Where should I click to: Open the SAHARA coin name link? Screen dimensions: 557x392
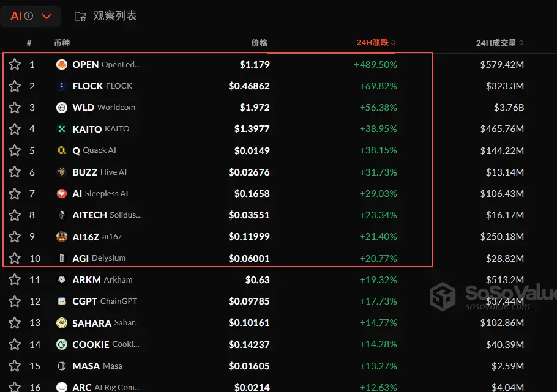click(x=107, y=323)
